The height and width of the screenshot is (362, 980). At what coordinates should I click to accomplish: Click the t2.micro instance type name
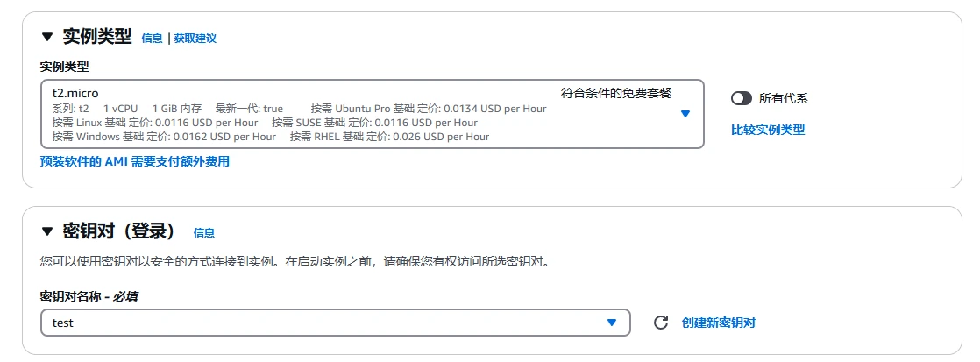click(x=75, y=93)
